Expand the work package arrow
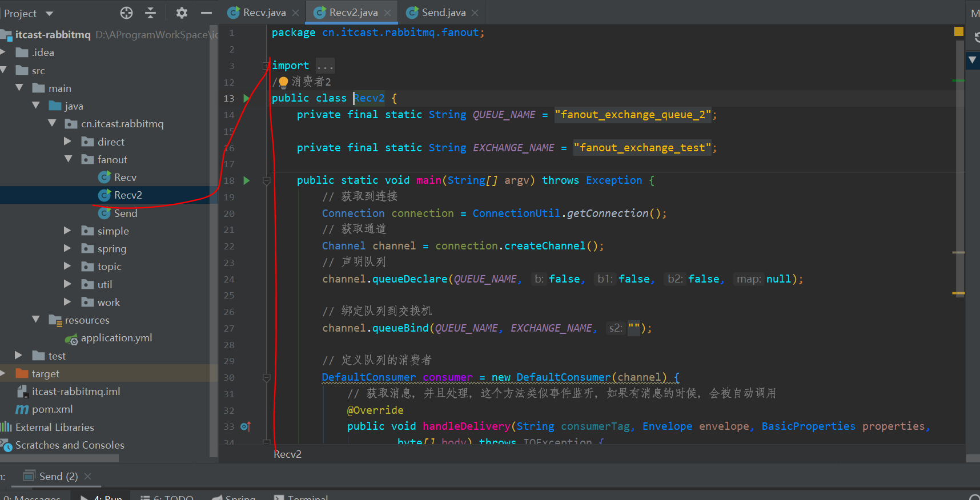The image size is (980, 500). [x=68, y=302]
